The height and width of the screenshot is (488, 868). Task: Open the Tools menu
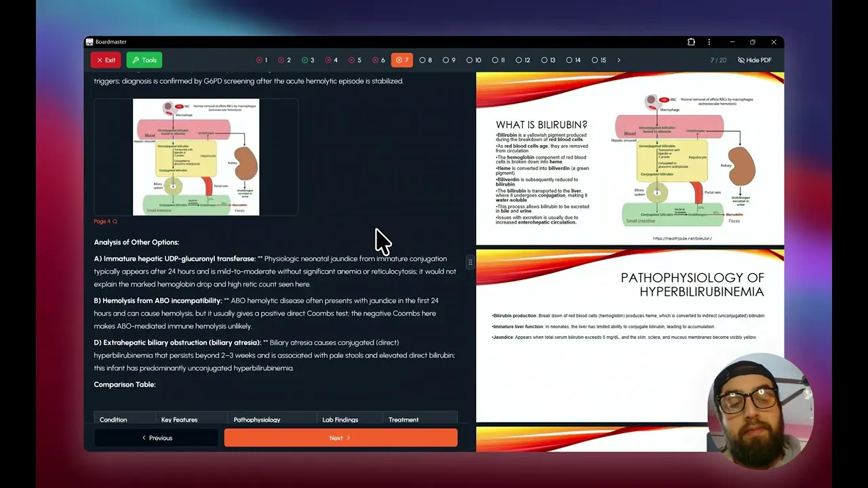(144, 60)
